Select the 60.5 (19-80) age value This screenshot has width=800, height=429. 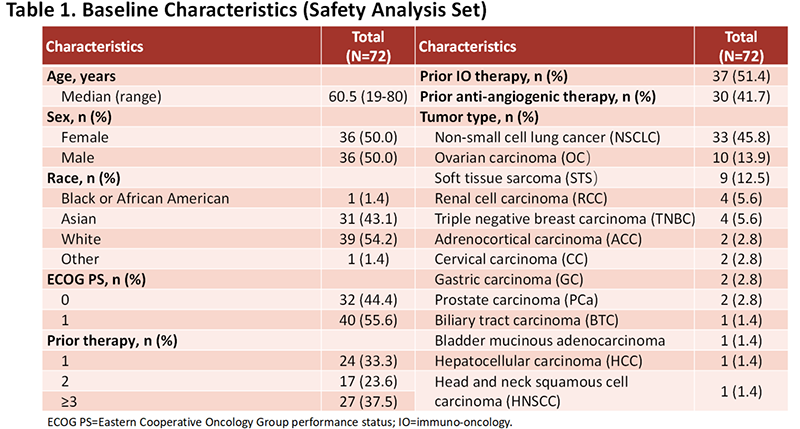pyautogui.click(x=366, y=98)
